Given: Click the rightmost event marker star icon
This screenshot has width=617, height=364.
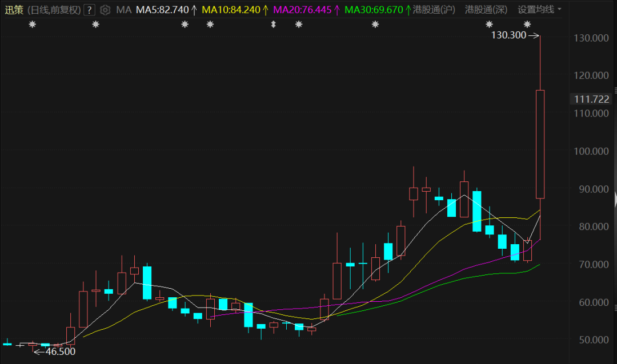Looking at the screenshot, I should 527,24.
